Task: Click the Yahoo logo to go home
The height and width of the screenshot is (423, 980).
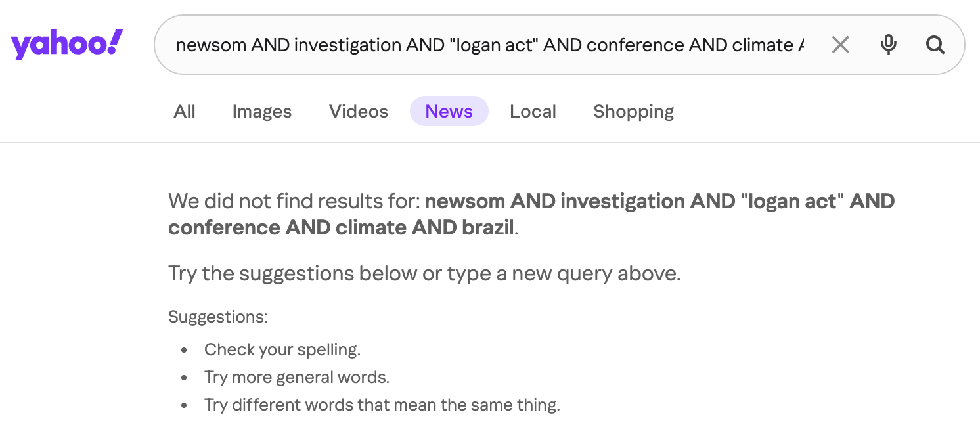Action: point(66,45)
